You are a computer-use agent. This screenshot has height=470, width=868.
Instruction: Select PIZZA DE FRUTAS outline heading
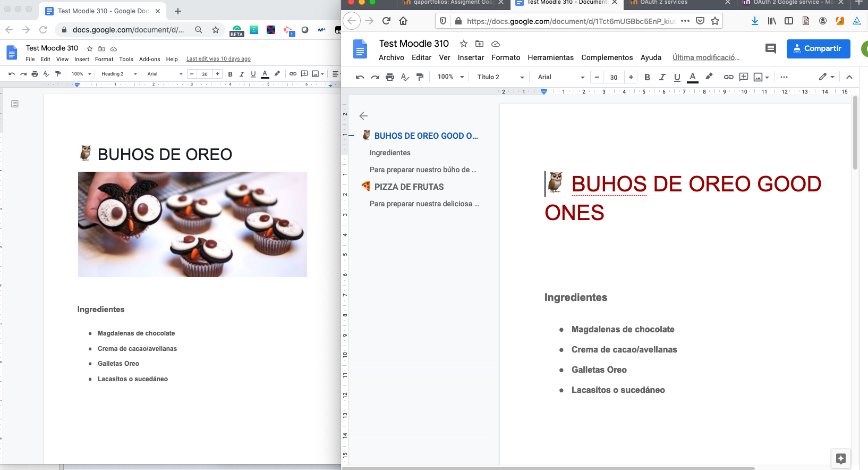[409, 187]
